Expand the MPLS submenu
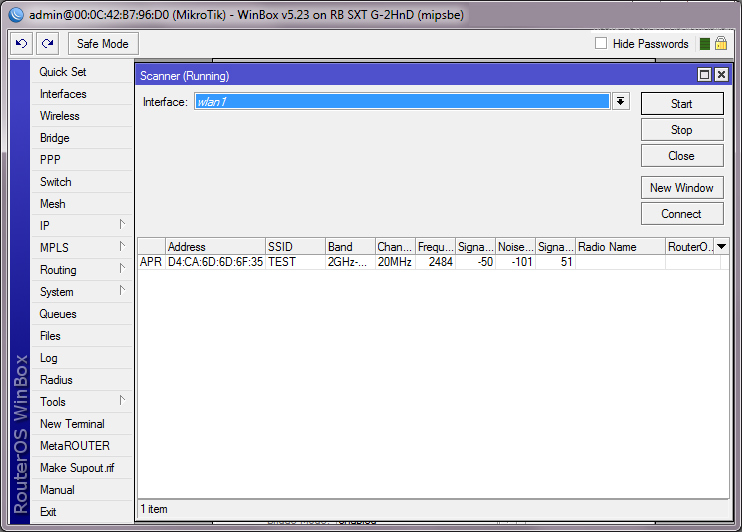Screen dimensions: 742x532 tap(81, 248)
